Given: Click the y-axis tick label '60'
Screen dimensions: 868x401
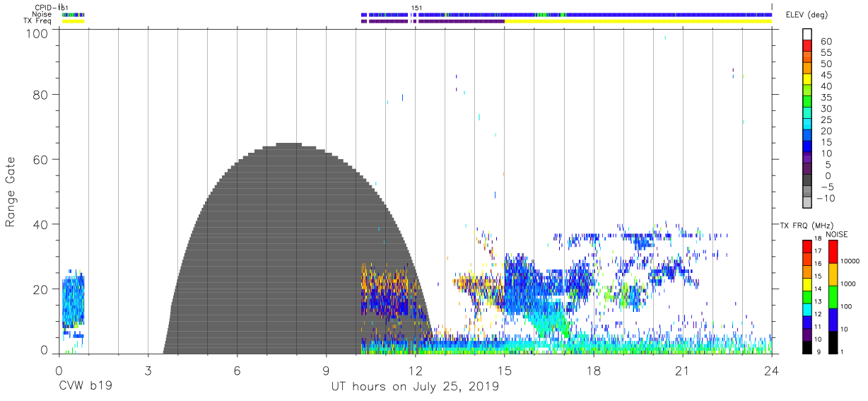Looking at the screenshot, I should click(x=42, y=159).
